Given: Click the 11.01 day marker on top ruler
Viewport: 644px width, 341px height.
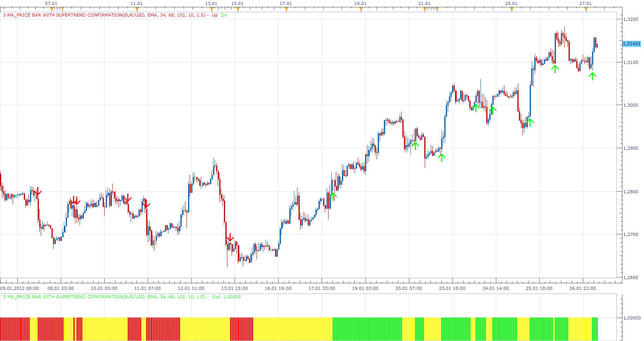Looking at the screenshot, I should point(137,3).
